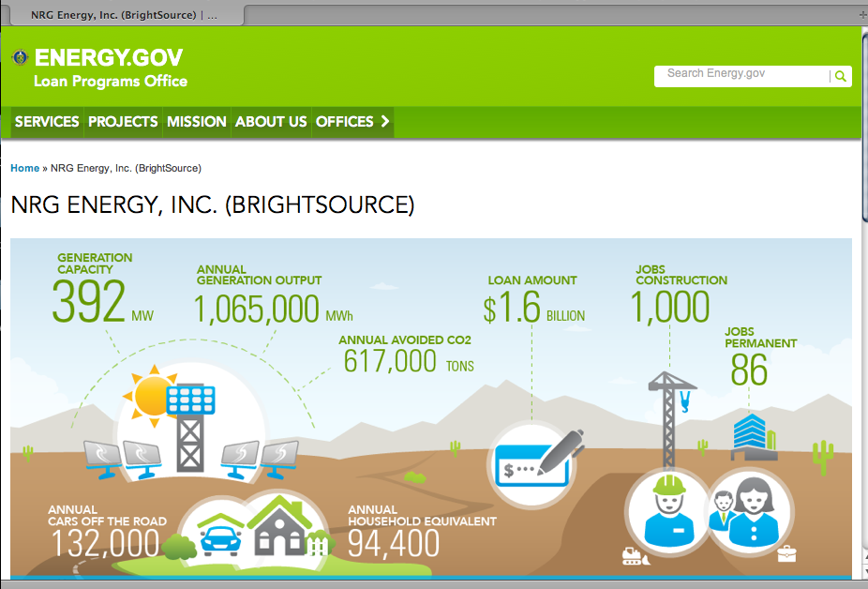This screenshot has height=589, width=868.
Task: Click the permanent office workers icon
Action: point(751,513)
